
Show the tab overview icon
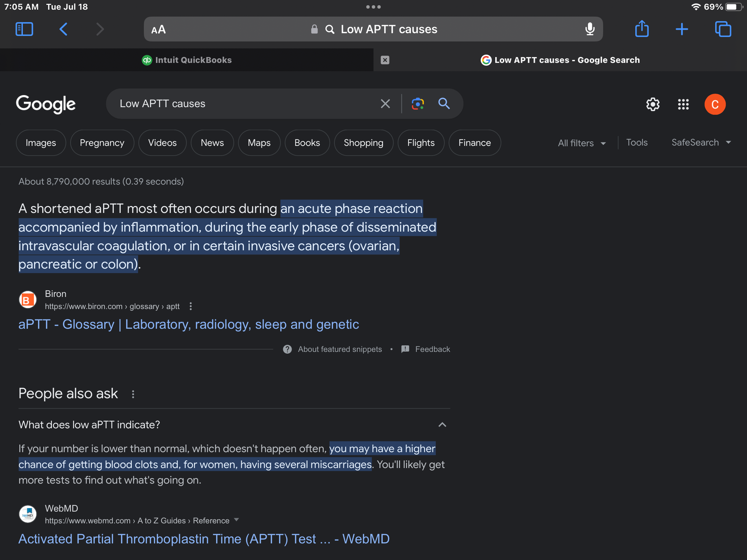tap(723, 29)
